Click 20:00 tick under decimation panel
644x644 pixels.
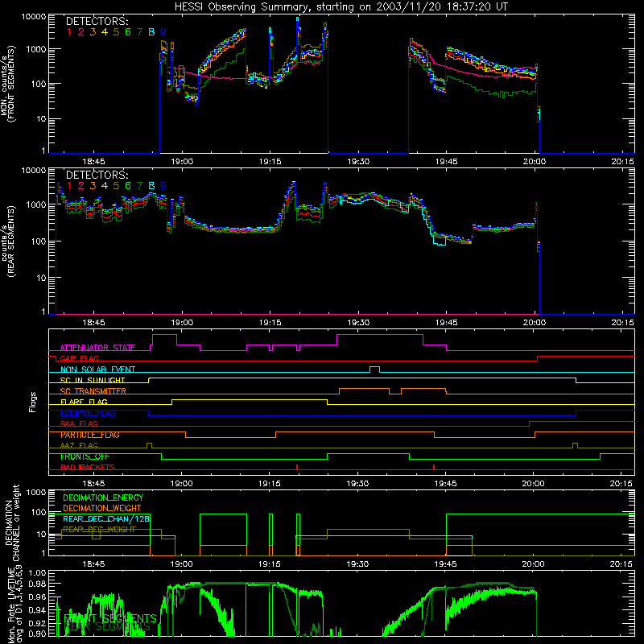coord(533,564)
